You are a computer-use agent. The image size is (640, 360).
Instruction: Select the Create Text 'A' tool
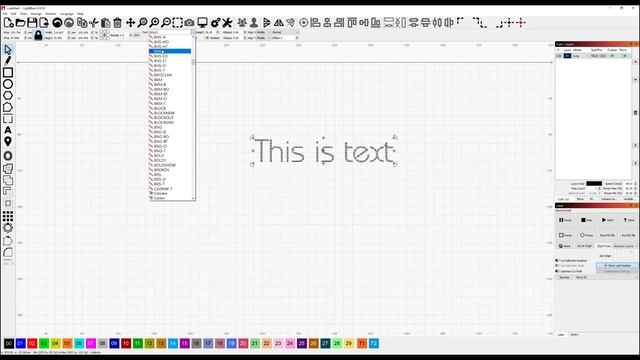click(8, 130)
